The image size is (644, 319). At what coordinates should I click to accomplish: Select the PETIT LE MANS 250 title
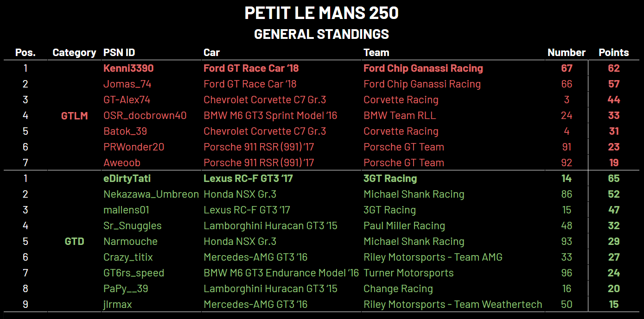[x=322, y=13]
